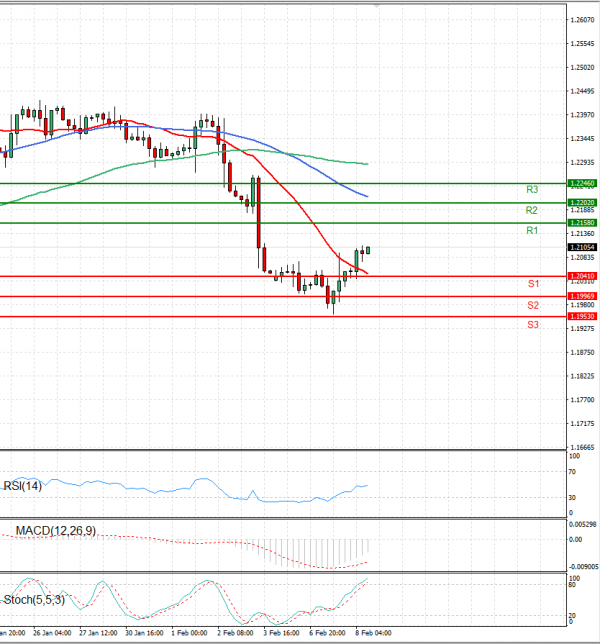Click the 70 level on RSI scale

point(572,472)
